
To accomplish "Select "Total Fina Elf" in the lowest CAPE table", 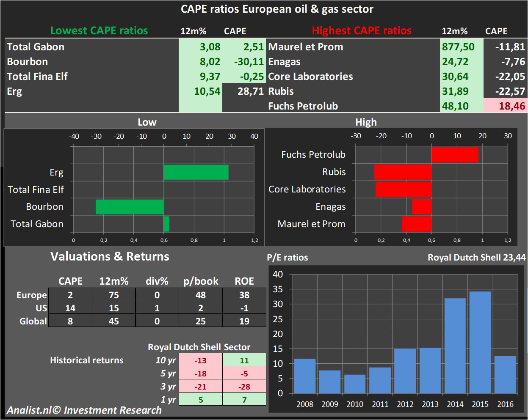I will click(37, 77).
